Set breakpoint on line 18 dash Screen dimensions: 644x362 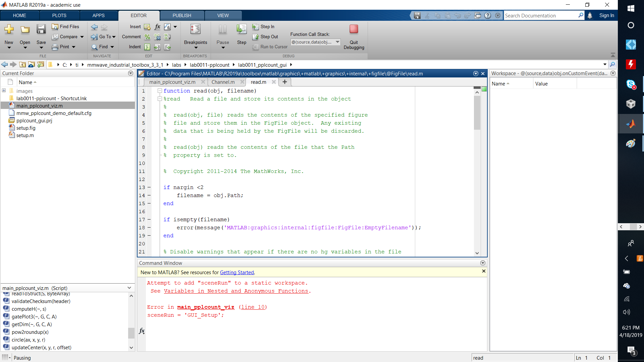coord(149,228)
